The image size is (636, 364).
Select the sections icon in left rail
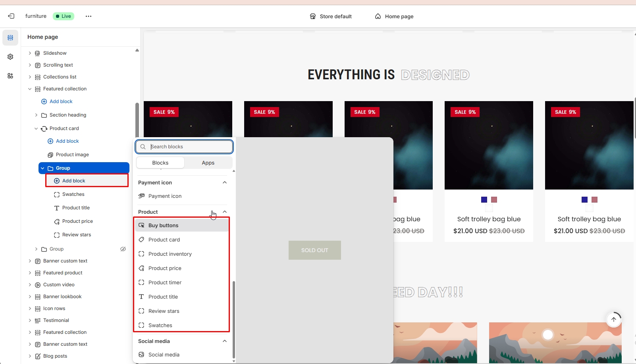(x=10, y=38)
